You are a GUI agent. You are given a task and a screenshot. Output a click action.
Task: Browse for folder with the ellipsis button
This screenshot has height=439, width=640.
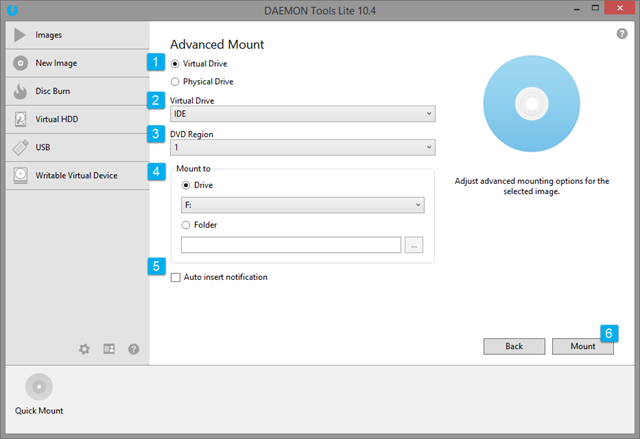coord(414,245)
